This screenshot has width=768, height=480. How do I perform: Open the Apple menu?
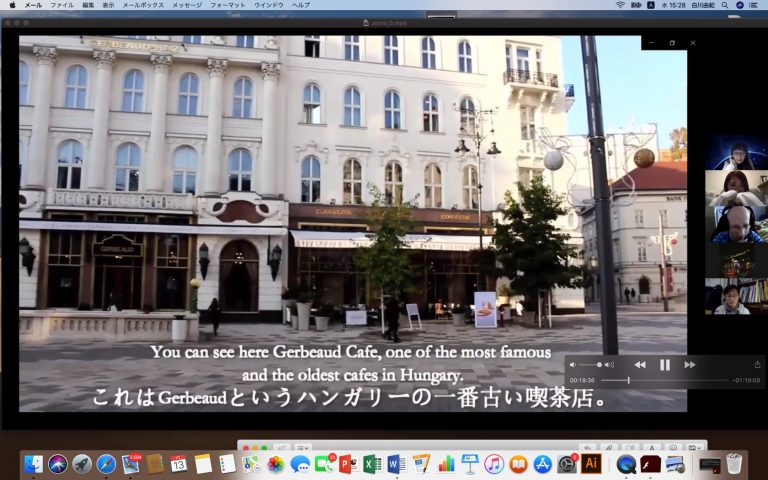(13, 5)
